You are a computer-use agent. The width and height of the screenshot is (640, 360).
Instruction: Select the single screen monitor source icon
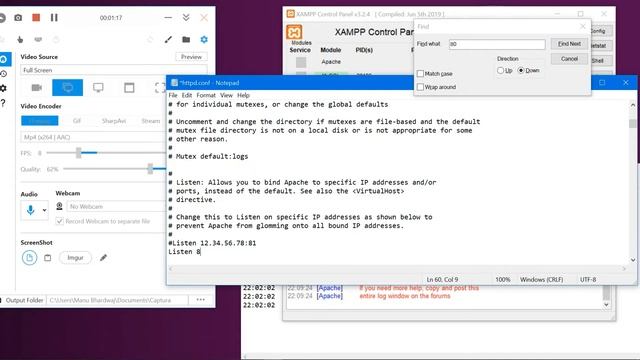98,87
